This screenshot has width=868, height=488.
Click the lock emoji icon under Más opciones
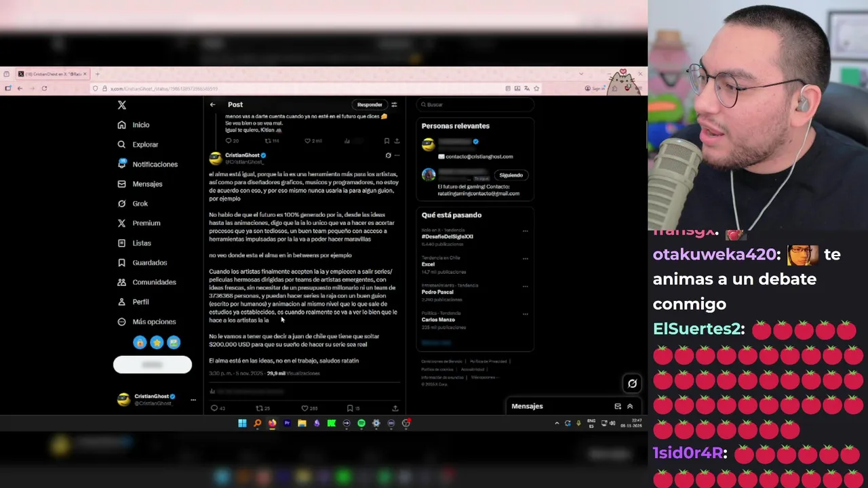click(140, 342)
